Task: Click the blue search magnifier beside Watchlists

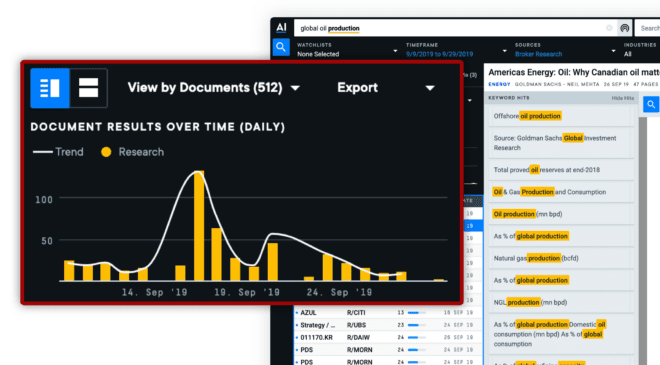Action: click(281, 47)
